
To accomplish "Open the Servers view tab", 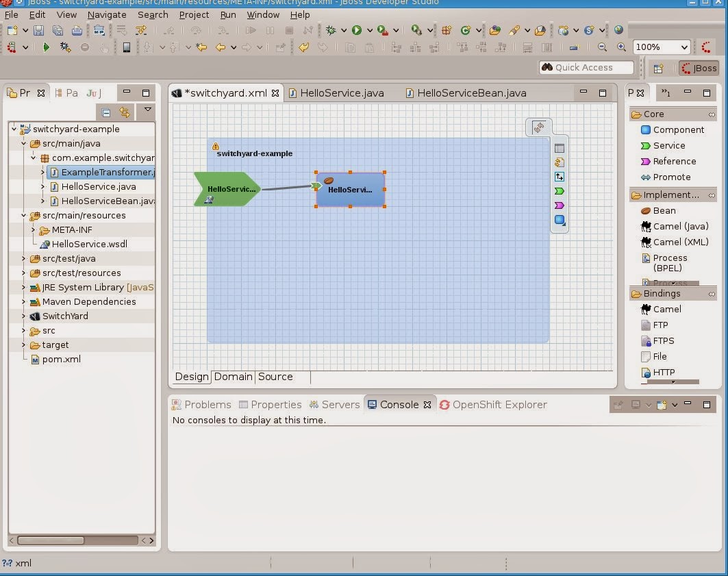I will (335, 405).
